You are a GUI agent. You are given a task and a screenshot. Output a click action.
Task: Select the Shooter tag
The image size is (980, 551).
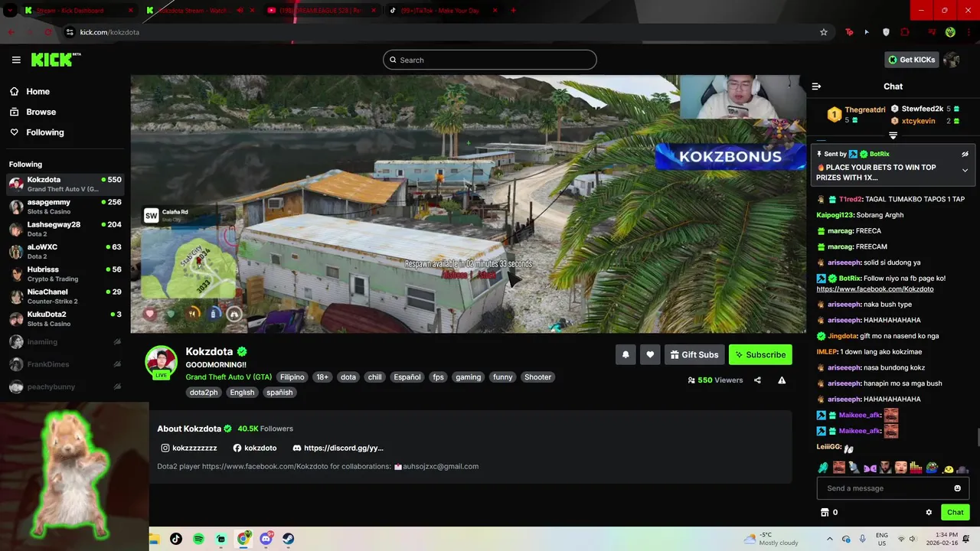pyautogui.click(x=537, y=377)
